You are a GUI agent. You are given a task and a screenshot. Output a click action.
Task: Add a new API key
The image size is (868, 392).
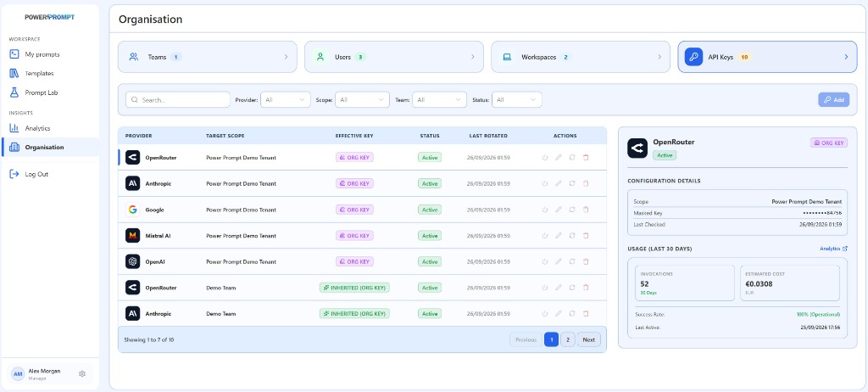point(834,100)
